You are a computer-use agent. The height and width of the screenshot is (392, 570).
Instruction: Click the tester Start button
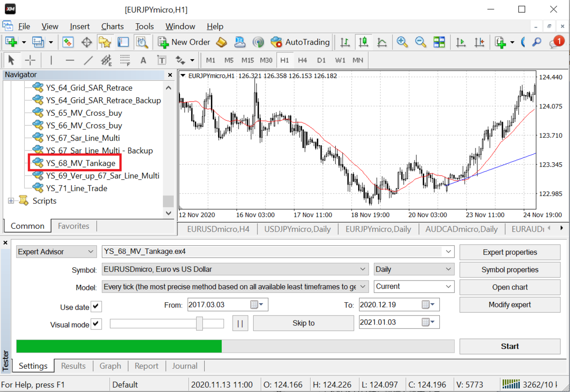coord(510,346)
